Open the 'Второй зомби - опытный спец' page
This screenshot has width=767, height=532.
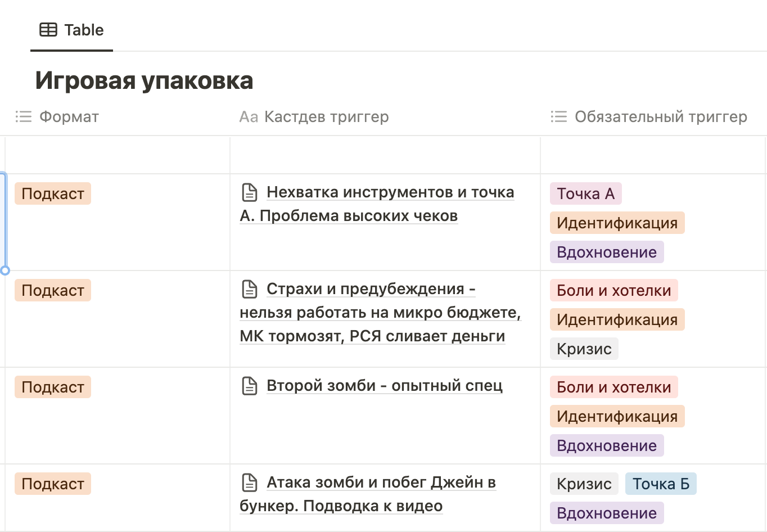click(x=384, y=386)
